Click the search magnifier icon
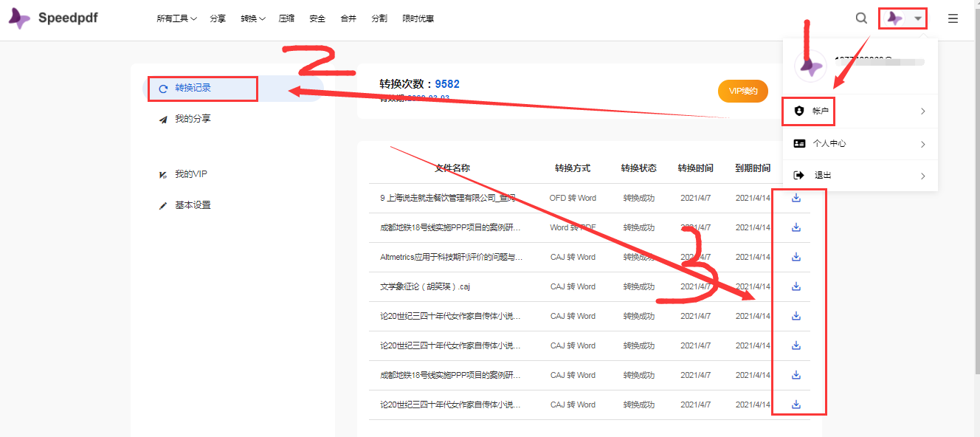Viewport: 980px width, 437px height. coord(861,18)
